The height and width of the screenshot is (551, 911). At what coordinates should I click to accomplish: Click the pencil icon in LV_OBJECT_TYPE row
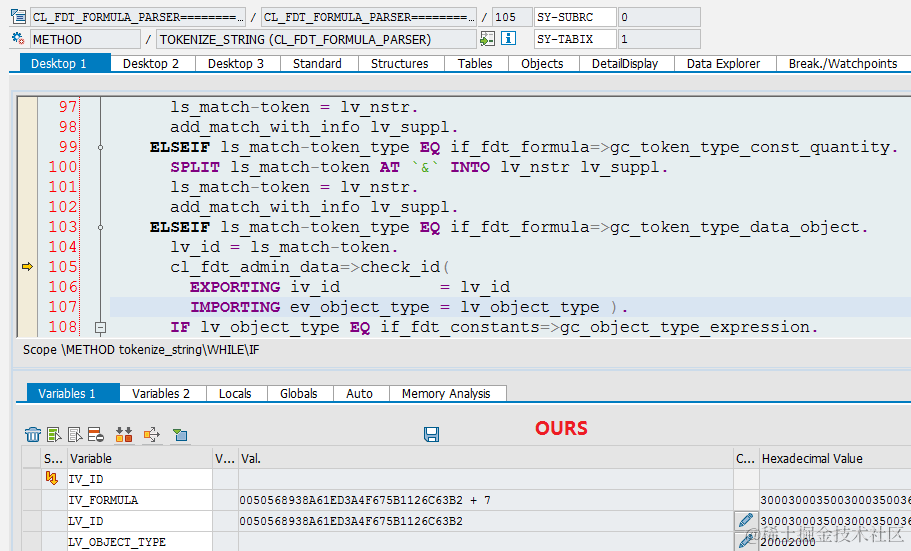pos(746,541)
